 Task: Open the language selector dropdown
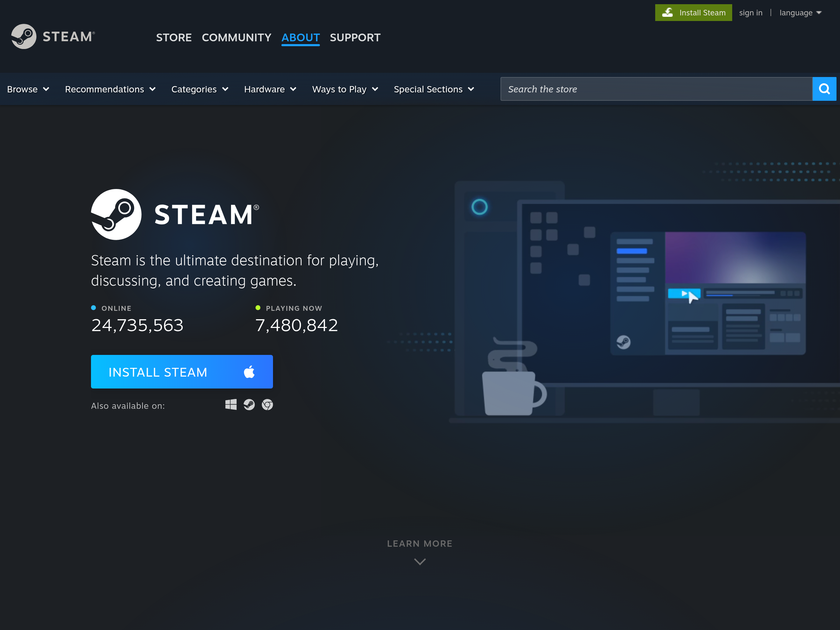800,13
